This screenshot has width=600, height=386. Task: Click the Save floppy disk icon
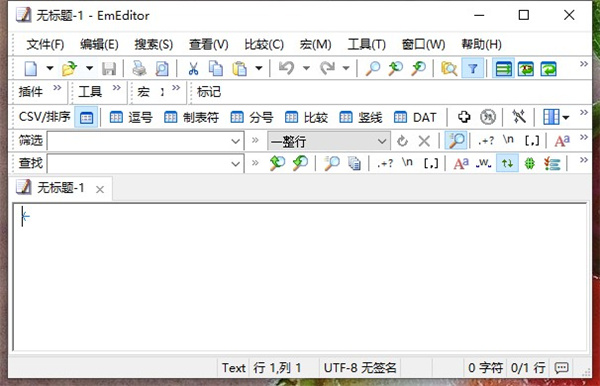point(109,69)
